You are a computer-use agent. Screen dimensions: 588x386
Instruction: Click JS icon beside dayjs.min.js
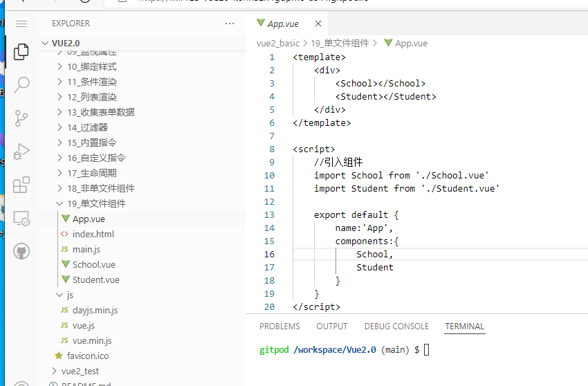pyautogui.click(x=64, y=310)
